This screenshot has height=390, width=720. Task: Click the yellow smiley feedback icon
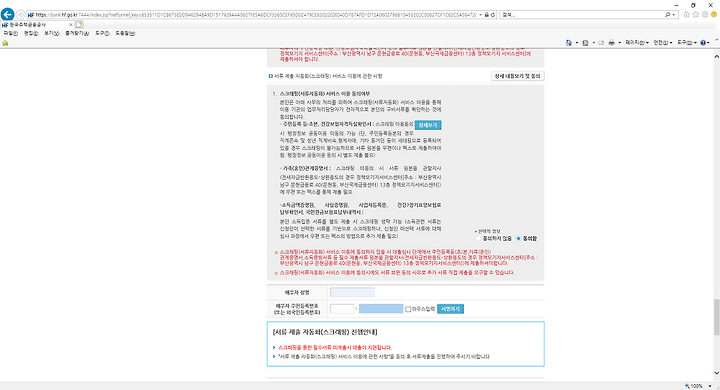(714, 15)
